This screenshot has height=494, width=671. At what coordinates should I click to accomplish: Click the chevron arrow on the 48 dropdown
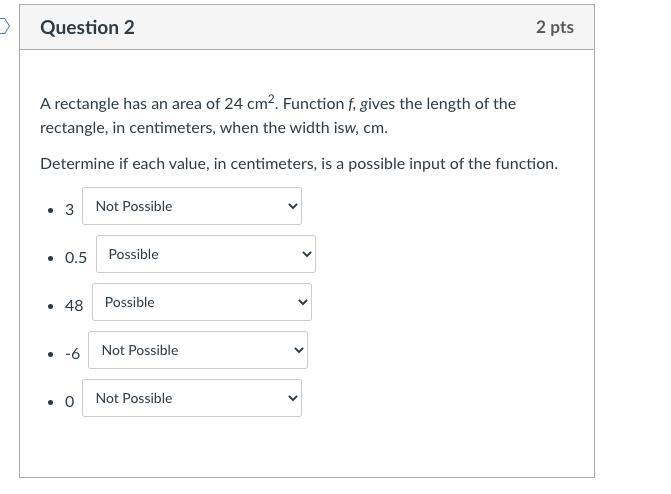pyautogui.click(x=302, y=302)
